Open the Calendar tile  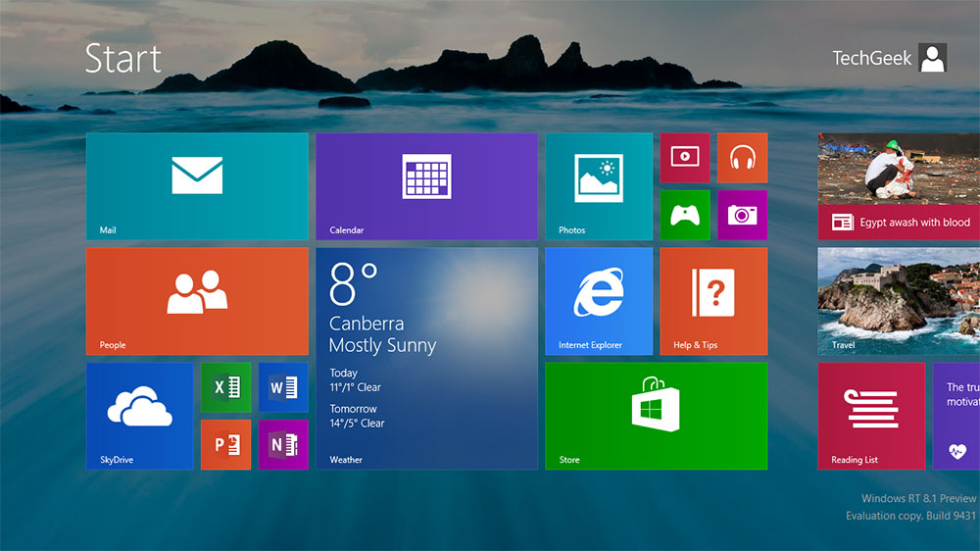click(426, 186)
